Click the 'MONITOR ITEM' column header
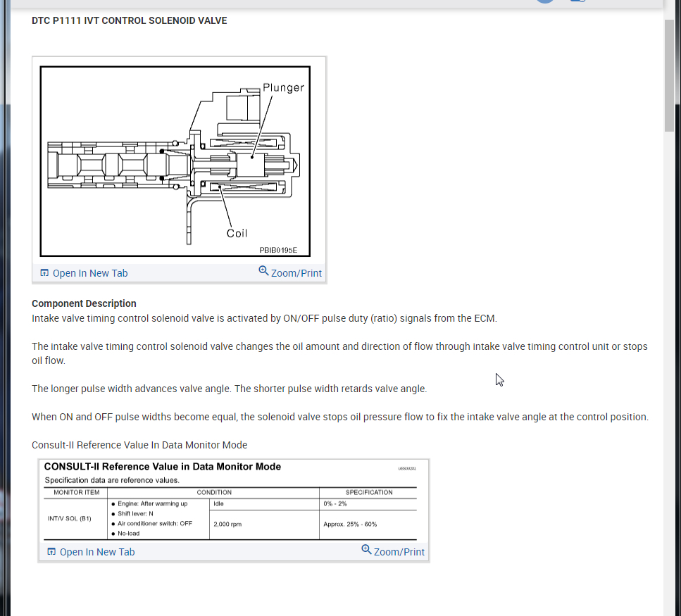Image resolution: width=681 pixels, height=616 pixels. pyautogui.click(x=77, y=492)
